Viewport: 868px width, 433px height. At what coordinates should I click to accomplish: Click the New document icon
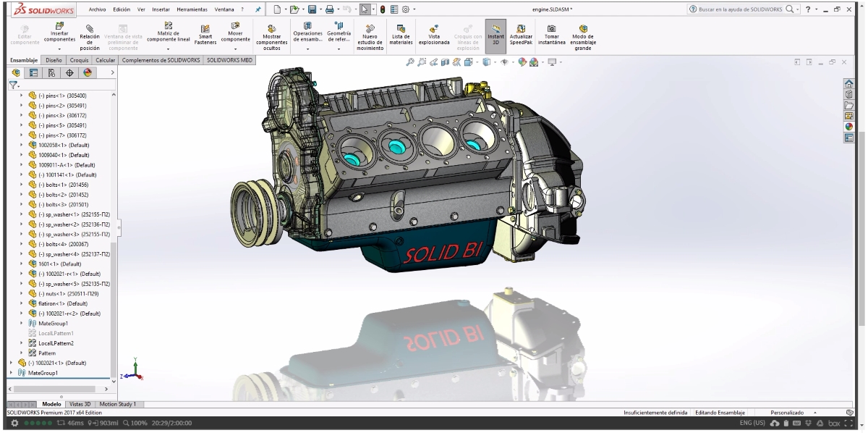[278, 9]
